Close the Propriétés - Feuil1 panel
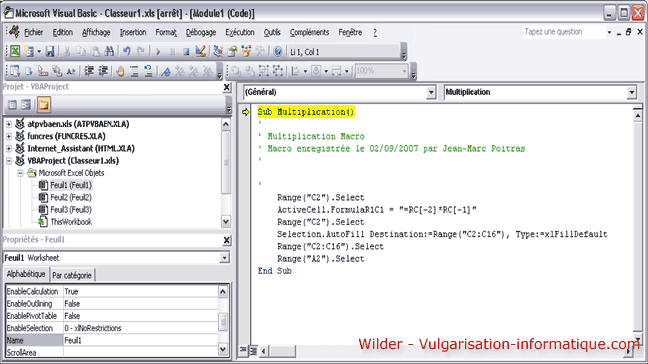Viewport: 648px width, 364px height. coord(226,240)
